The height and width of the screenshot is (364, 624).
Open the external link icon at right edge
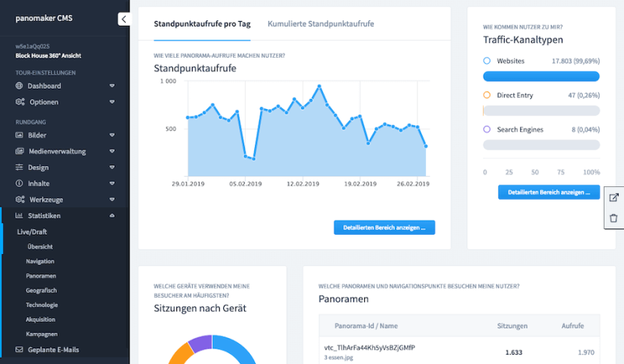coord(613,198)
